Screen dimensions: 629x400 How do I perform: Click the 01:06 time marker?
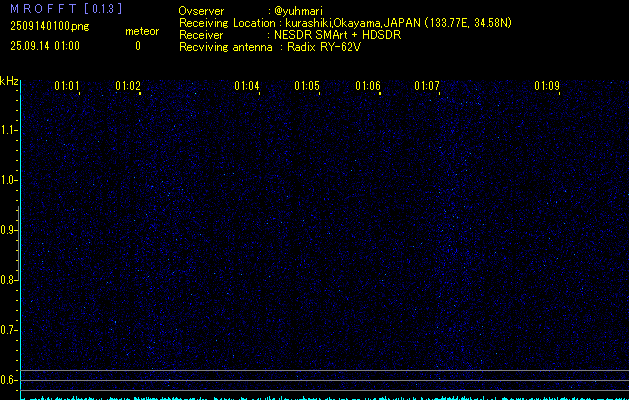[368, 85]
